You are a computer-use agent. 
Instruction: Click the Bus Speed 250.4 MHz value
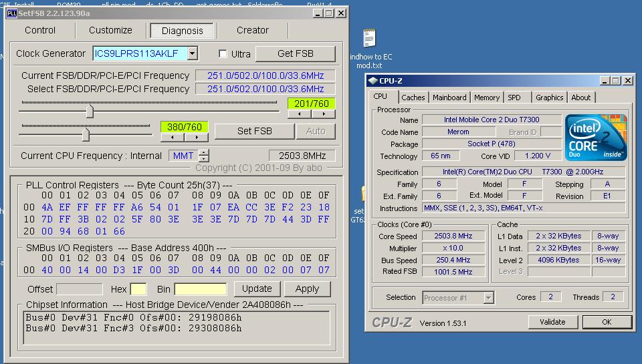(453, 260)
